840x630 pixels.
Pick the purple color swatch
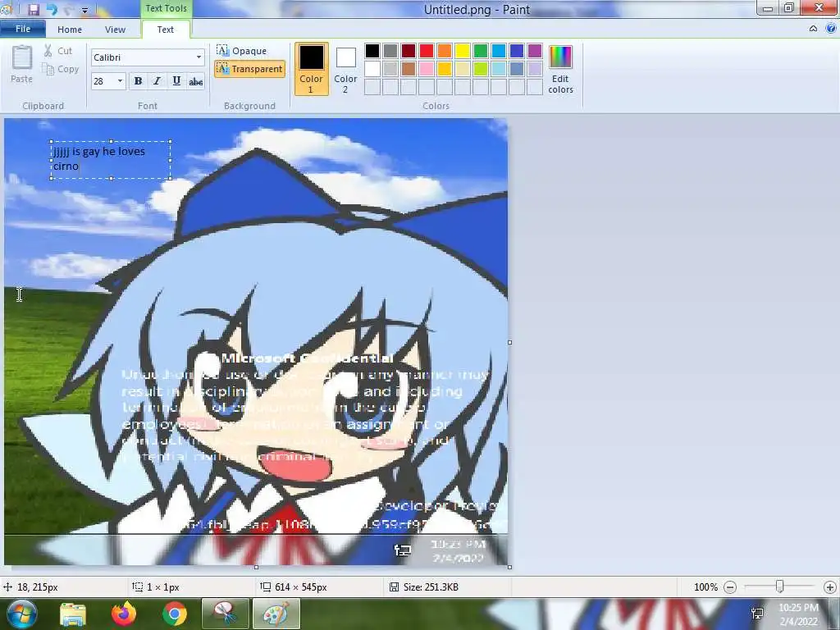[x=535, y=51]
